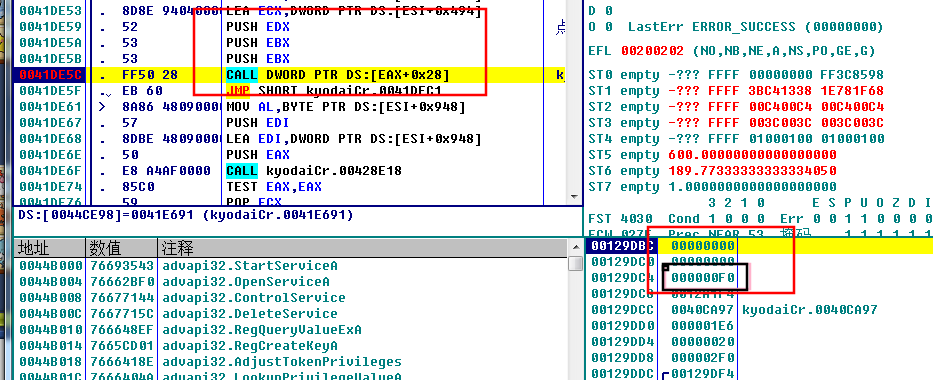This screenshot has height=380, width=933.
Task: Click the disassembly scrollbar down arrow
Action: click(x=574, y=197)
